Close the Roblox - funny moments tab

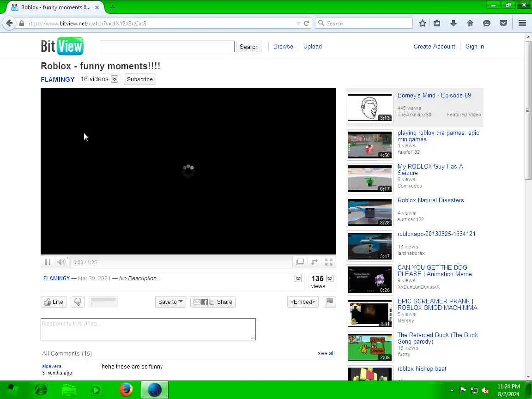click(97, 7)
